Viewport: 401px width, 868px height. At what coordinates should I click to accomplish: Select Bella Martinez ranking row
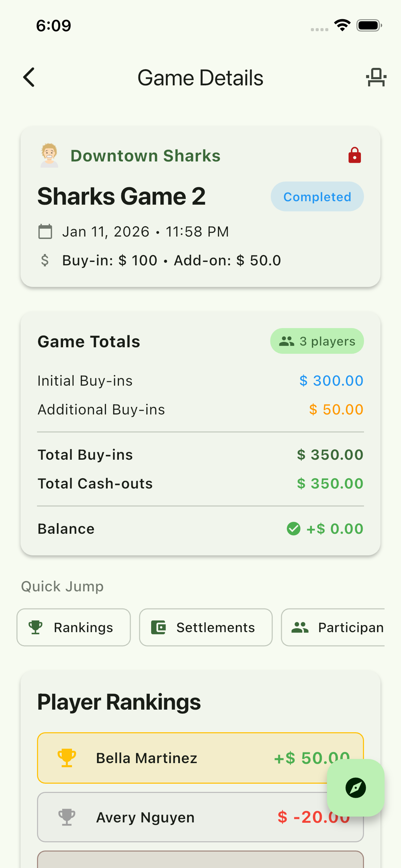click(171, 758)
